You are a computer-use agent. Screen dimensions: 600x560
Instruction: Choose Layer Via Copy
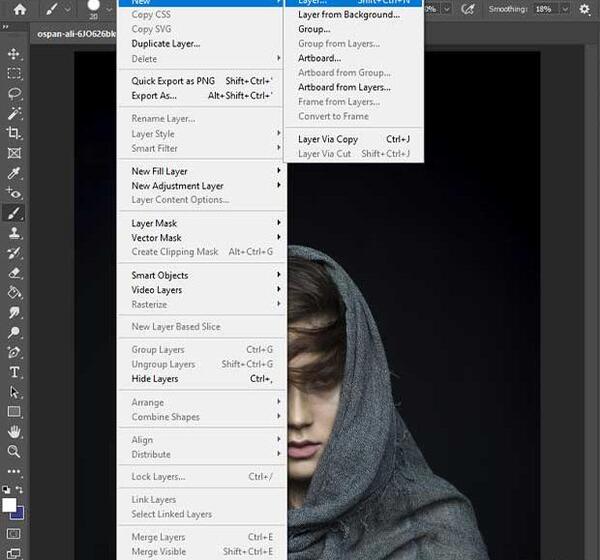pos(354,139)
